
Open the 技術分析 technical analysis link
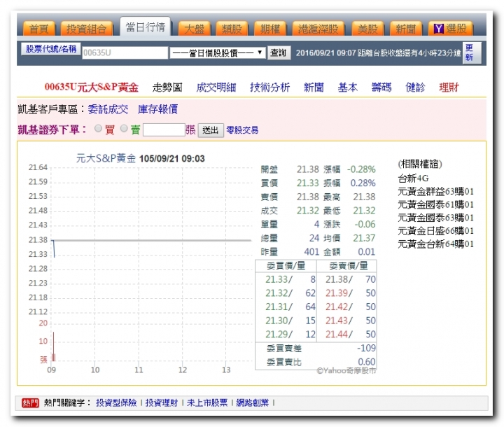(x=269, y=87)
